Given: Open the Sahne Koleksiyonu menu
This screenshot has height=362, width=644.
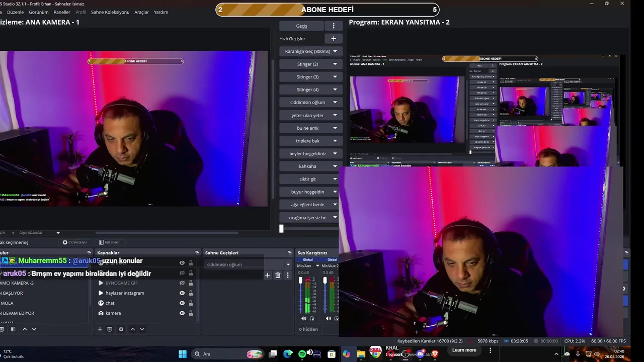Looking at the screenshot, I should pyautogui.click(x=110, y=12).
